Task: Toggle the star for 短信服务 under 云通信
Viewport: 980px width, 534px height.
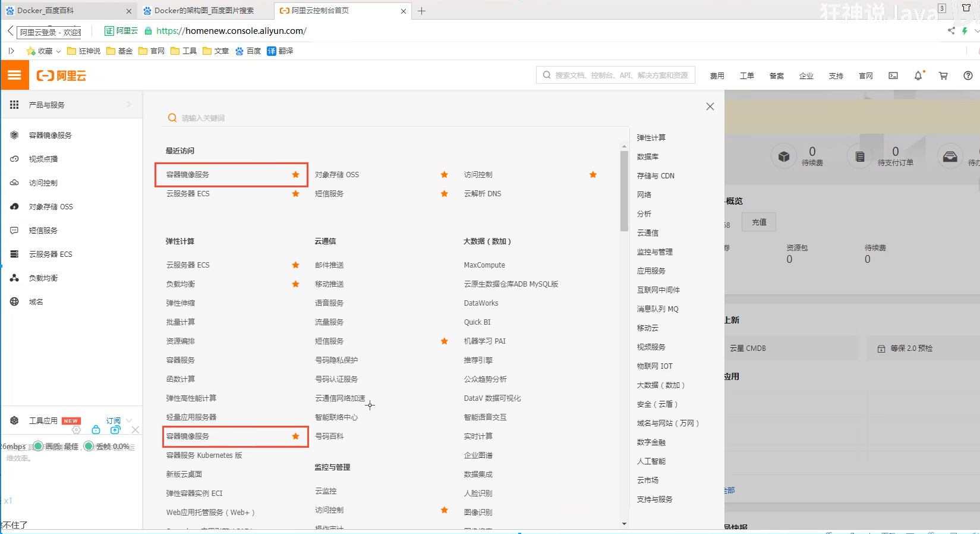Action: click(x=444, y=341)
